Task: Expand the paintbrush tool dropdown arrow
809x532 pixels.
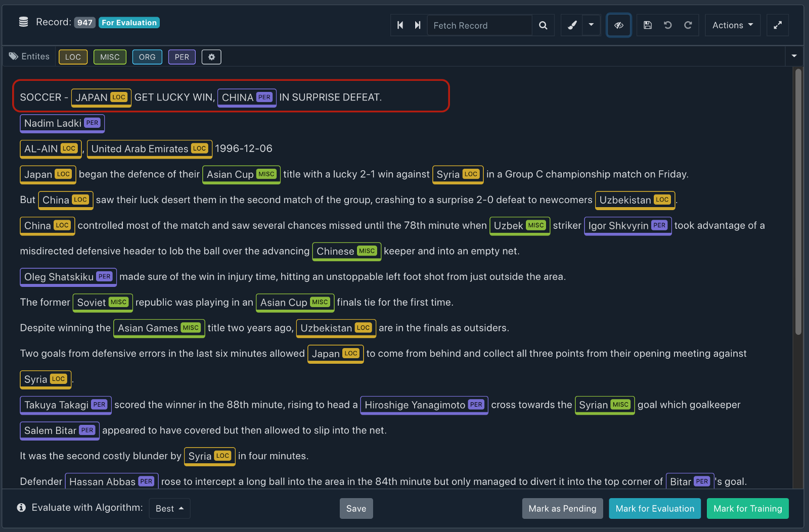Action: (x=591, y=25)
